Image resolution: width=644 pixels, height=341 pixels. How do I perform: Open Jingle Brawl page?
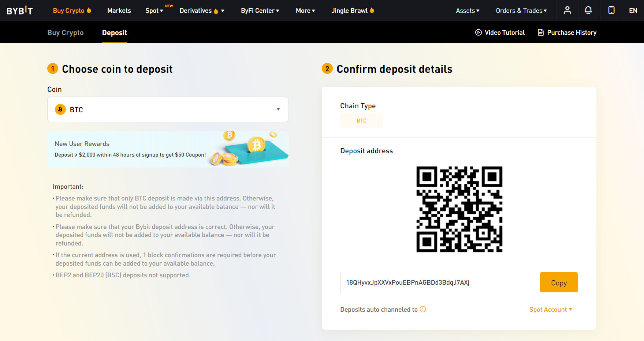point(349,11)
